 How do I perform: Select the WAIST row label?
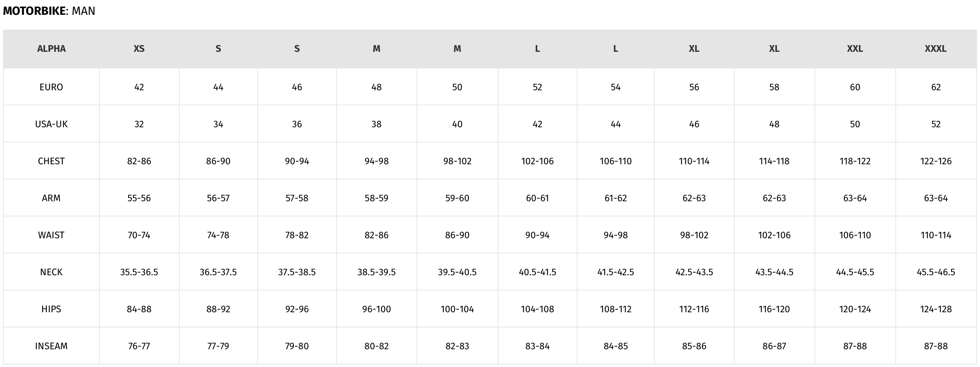[x=51, y=235]
